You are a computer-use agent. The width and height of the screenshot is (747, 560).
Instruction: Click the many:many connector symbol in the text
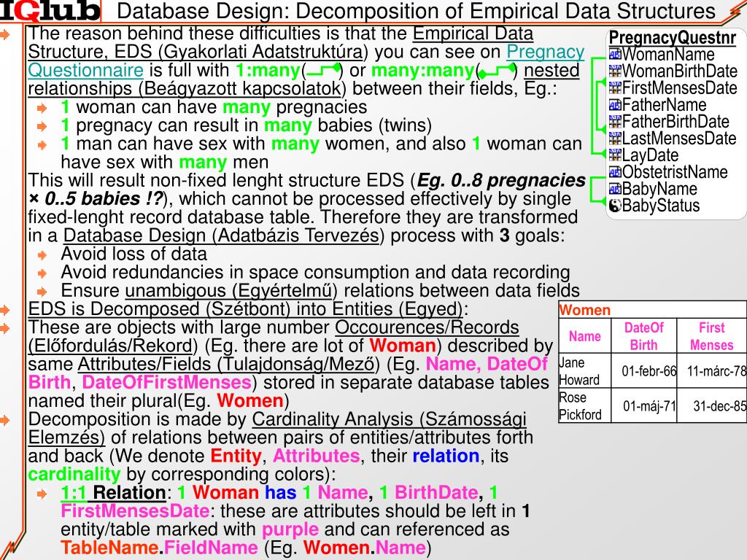tap(497, 71)
